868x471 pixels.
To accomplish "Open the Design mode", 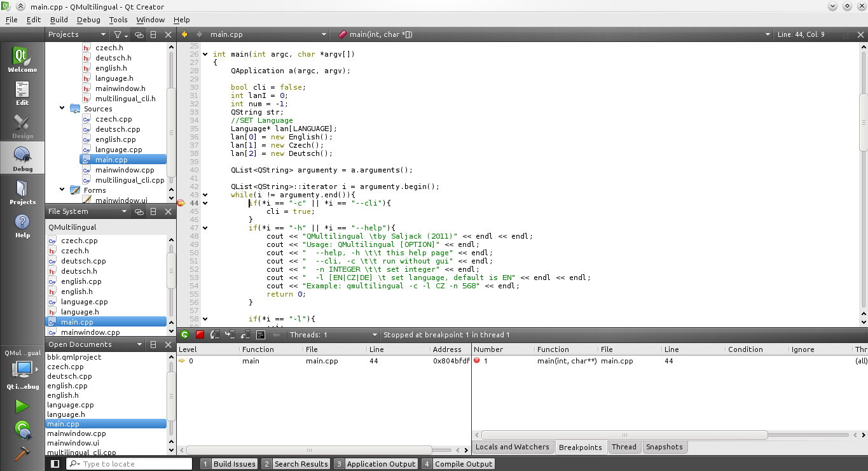I will (x=22, y=126).
